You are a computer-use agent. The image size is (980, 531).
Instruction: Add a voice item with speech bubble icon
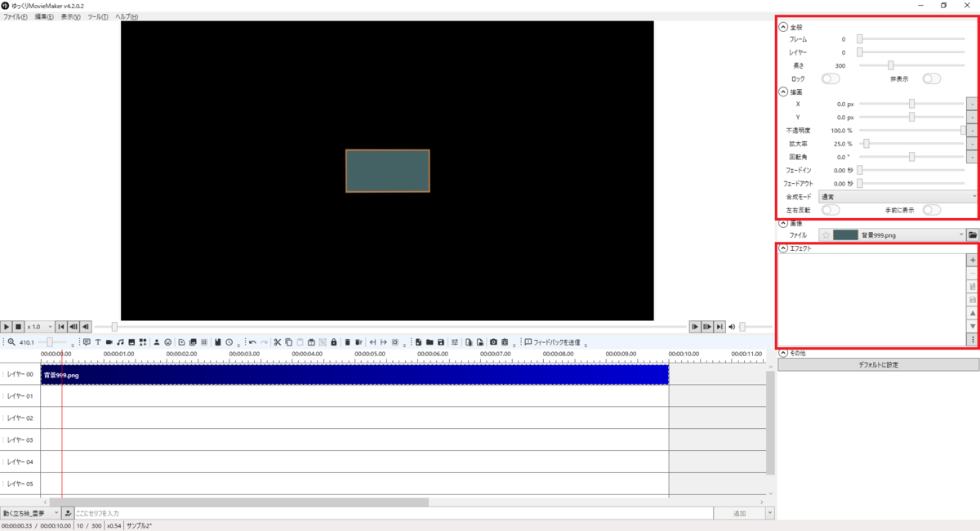click(x=87, y=342)
